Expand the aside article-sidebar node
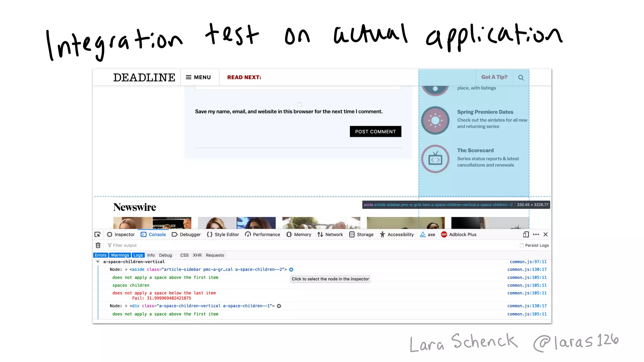The image size is (644, 362). [x=126, y=270]
